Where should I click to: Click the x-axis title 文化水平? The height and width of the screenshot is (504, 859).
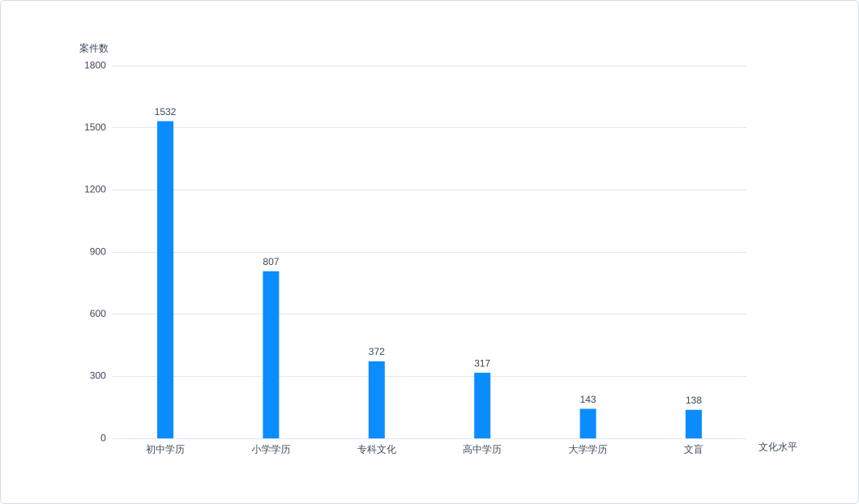click(778, 447)
